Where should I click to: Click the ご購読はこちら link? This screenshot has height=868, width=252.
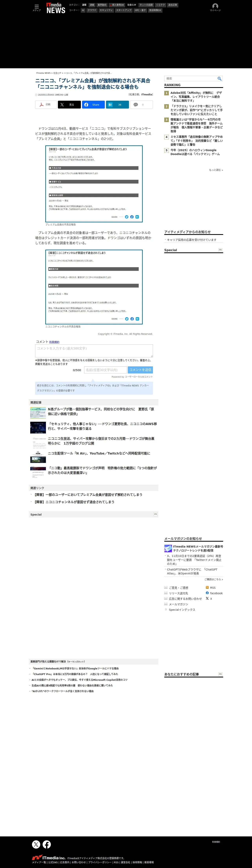(214, 580)
